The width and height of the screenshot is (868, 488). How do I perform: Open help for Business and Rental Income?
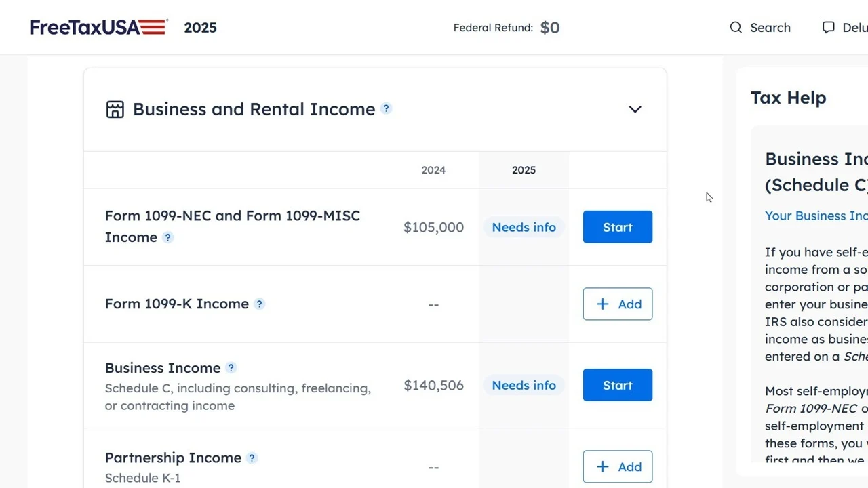[386, 108]
